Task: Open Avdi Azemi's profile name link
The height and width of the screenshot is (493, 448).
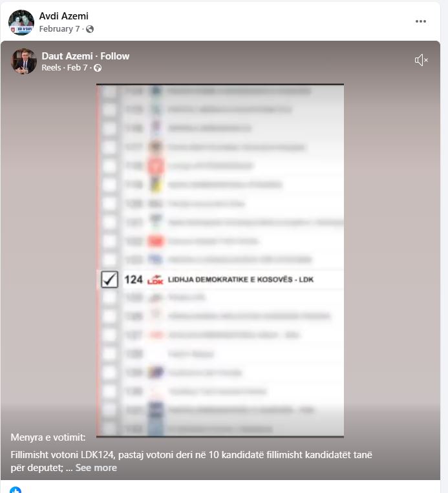Action: tap(63, 16)
